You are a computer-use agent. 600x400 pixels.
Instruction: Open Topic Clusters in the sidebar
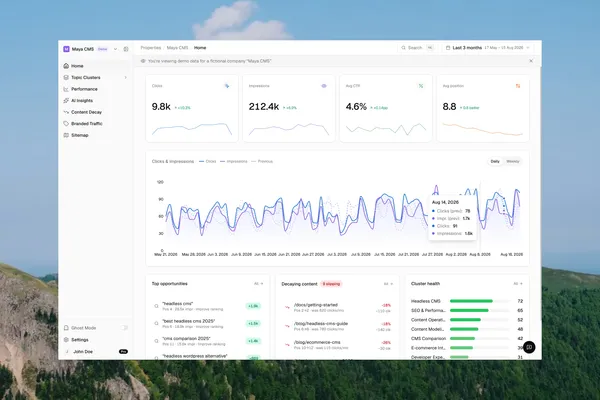(x=96, y=77)
